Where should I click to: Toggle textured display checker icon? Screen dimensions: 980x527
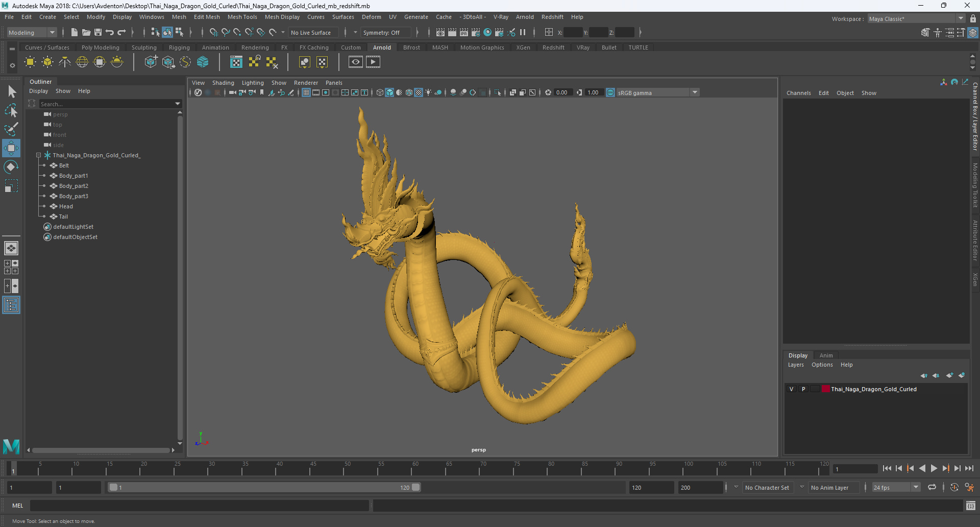point(419,92)
